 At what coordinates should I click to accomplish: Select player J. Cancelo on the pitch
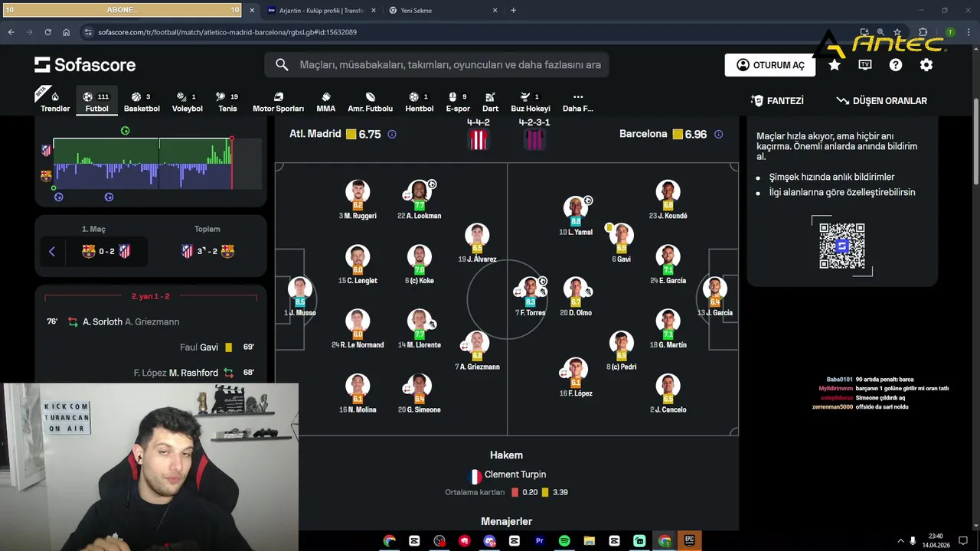[668, 394]
